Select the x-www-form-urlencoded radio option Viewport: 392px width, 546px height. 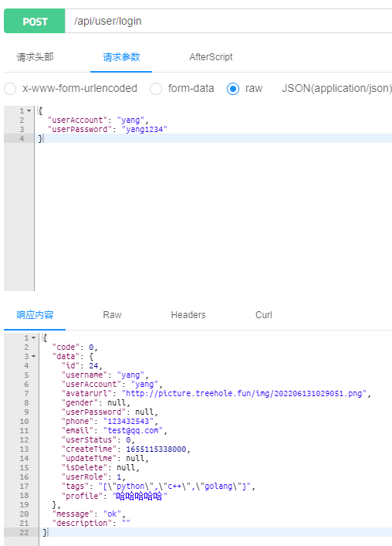[10, 89]
